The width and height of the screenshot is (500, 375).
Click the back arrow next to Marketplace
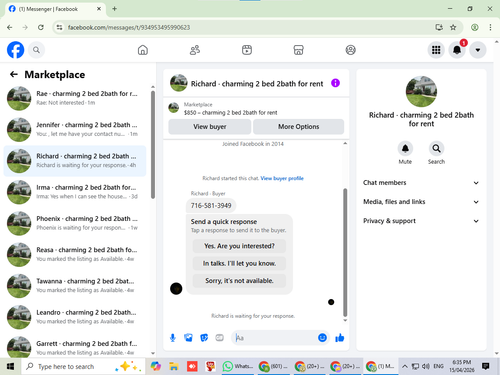click(x=14, y=74)
